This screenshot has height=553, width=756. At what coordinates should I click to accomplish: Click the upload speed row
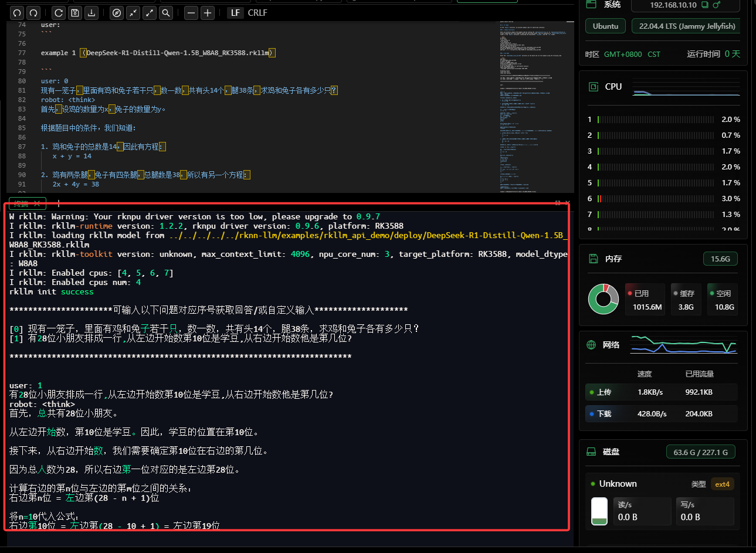pyautogui.click(x=661, y=392)
